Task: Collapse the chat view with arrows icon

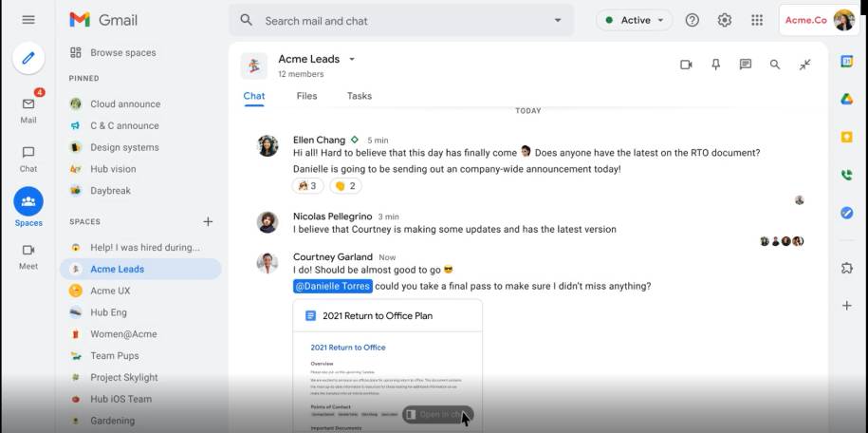Action: pos(804,65)
